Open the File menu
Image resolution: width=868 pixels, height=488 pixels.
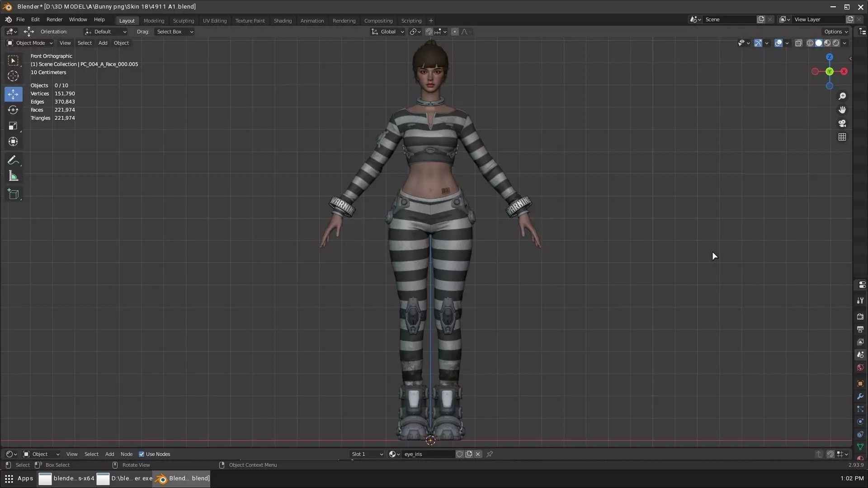[20, 20]
